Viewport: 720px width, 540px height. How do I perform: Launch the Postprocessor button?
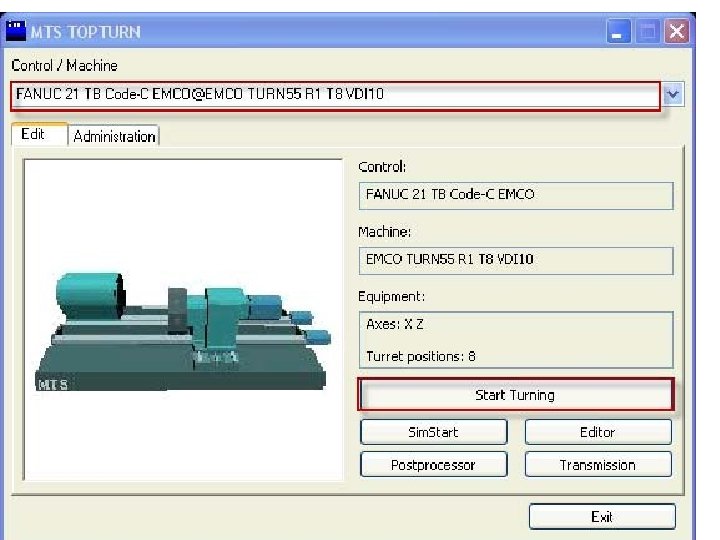[433, 465]
